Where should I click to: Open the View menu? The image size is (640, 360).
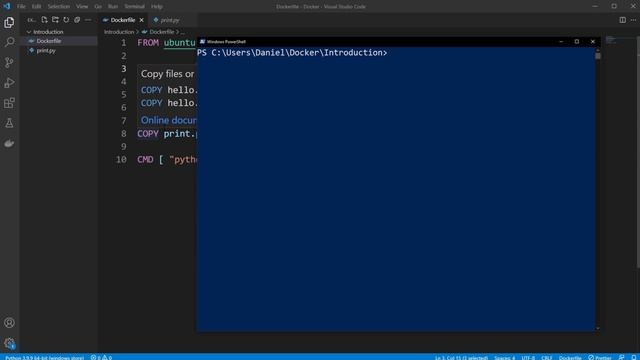click(x=82, y=7)
